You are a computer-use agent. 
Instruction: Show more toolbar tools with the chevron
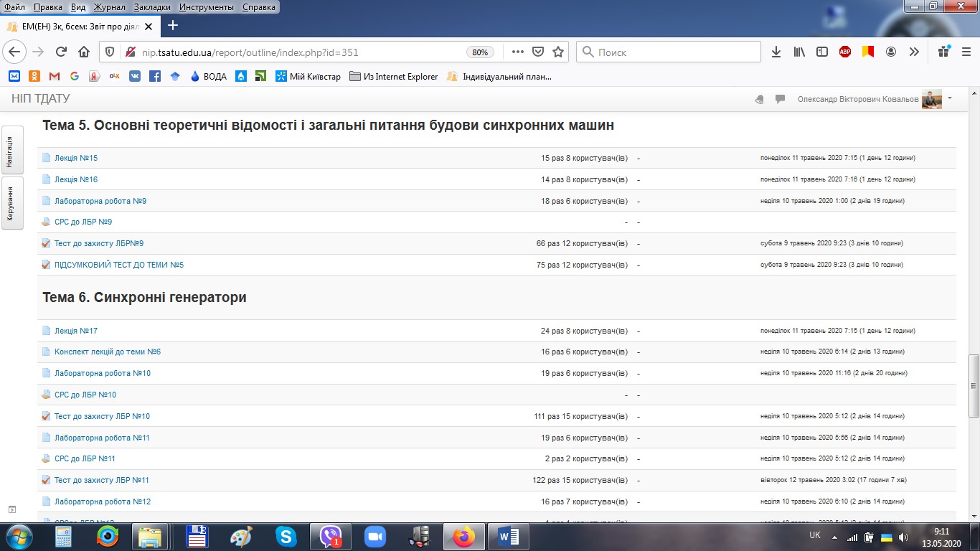click(x=914, y=52)
